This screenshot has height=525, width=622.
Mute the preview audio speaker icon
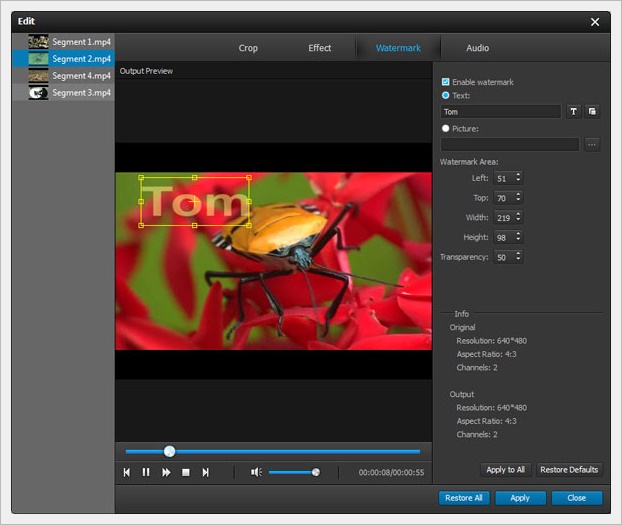(x=256, y=472)
